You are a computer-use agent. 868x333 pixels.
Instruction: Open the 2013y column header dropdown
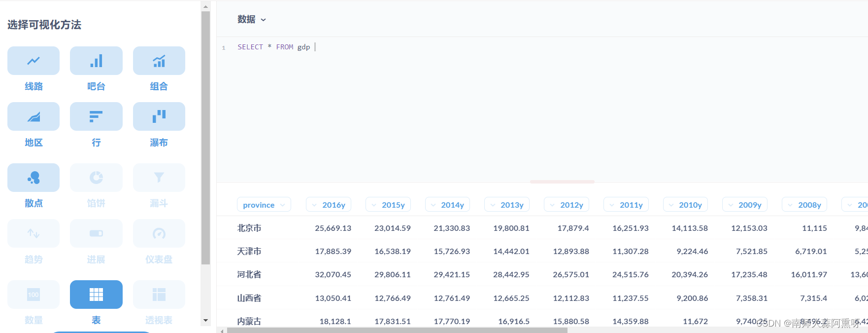[507, 205]
